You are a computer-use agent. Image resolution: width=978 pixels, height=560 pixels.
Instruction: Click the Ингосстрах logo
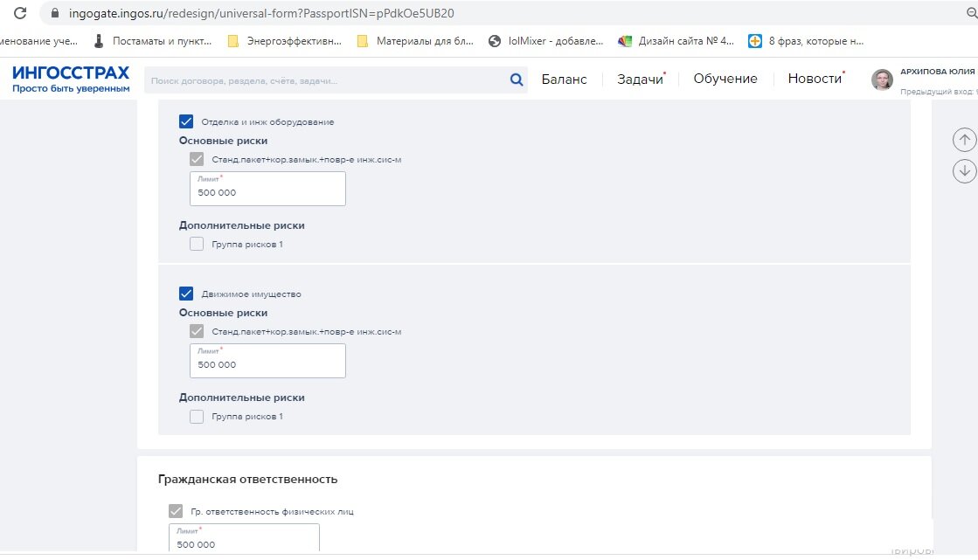[x=71, y=80]
